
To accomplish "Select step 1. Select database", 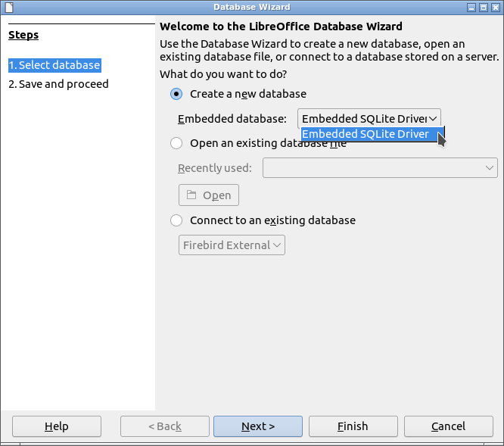I will point(54,65).
